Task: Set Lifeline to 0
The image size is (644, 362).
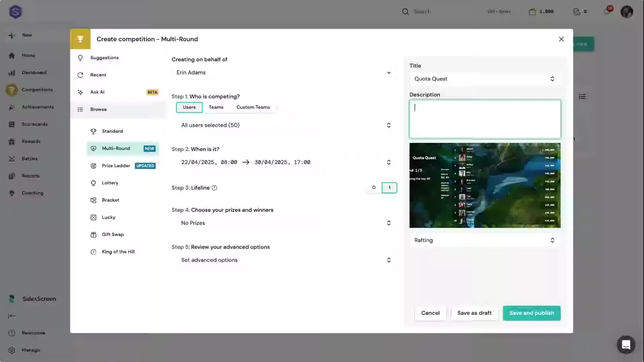Action: pyautogui.click(x=374, y=188)
